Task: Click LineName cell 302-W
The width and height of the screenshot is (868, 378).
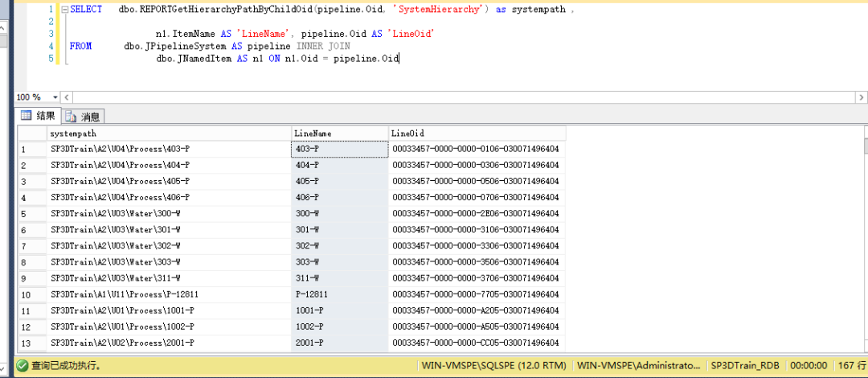Action: (x=340, y=245)
